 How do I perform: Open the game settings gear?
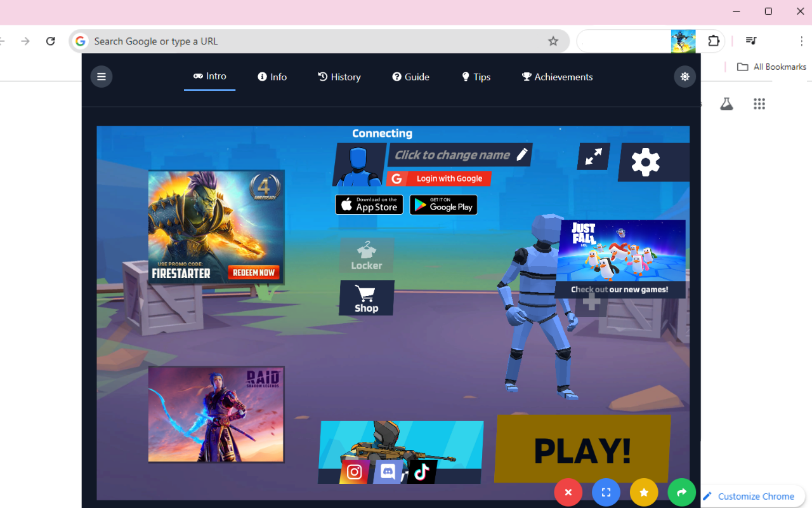tap(646, 162)
